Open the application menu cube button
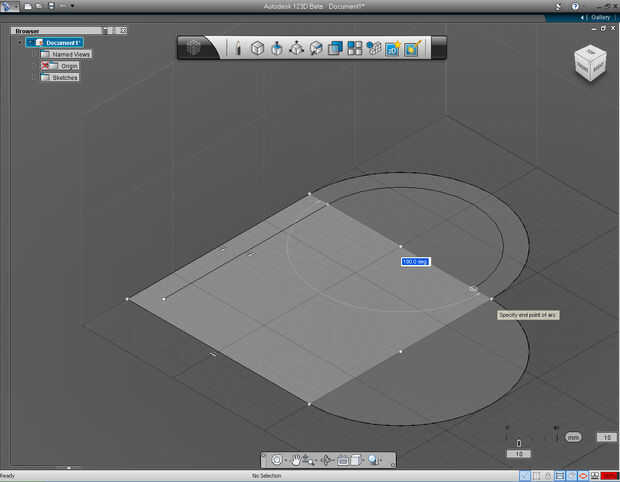 [x=196, y=47]
